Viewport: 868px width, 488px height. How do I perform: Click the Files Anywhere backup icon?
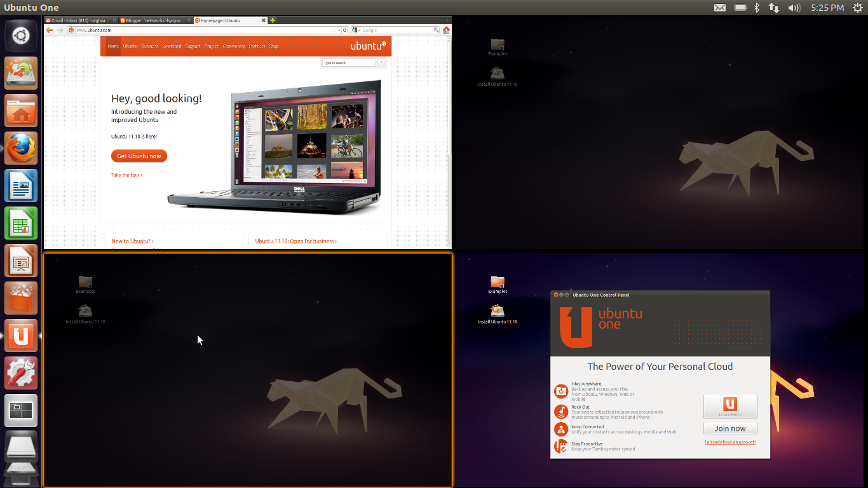(x=560, y=391)
